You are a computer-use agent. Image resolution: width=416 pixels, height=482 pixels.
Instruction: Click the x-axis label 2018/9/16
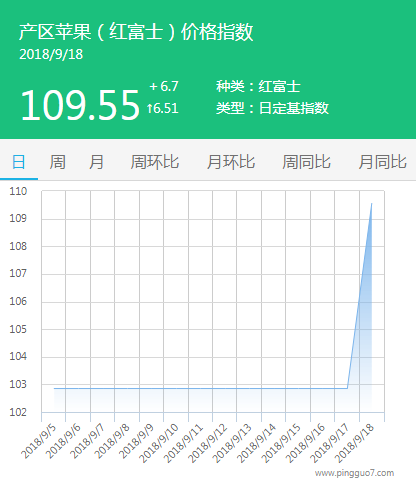pos(306,443)
